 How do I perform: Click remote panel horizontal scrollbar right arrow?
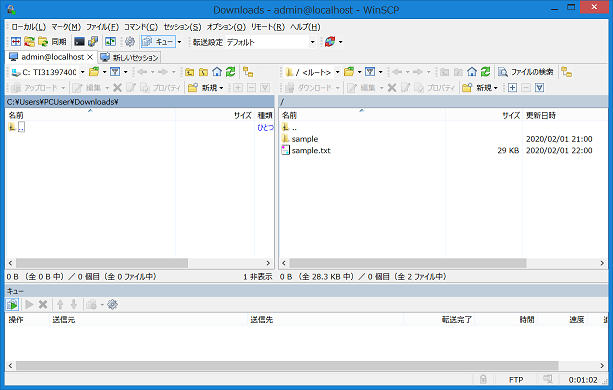tap(602, 263)
